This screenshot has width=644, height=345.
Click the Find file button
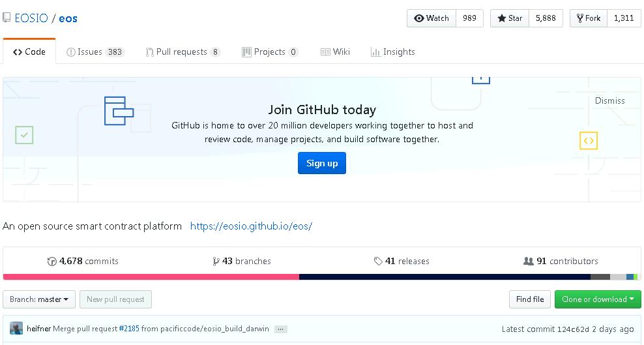point(529,299)
